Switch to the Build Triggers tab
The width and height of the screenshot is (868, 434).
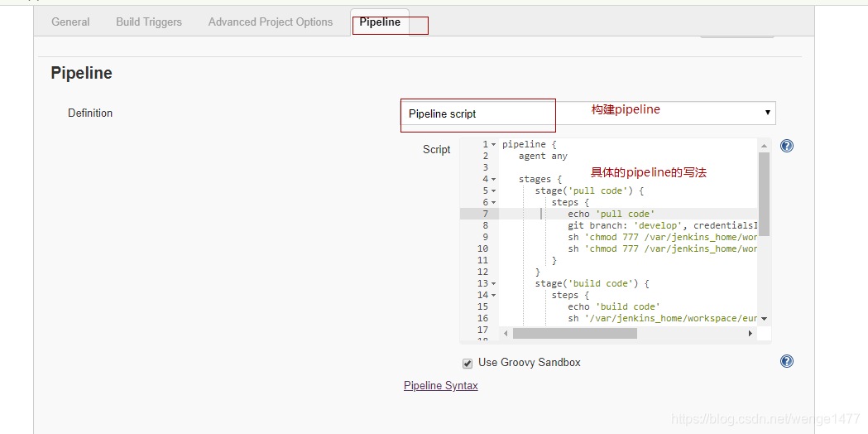coord(149,22)
